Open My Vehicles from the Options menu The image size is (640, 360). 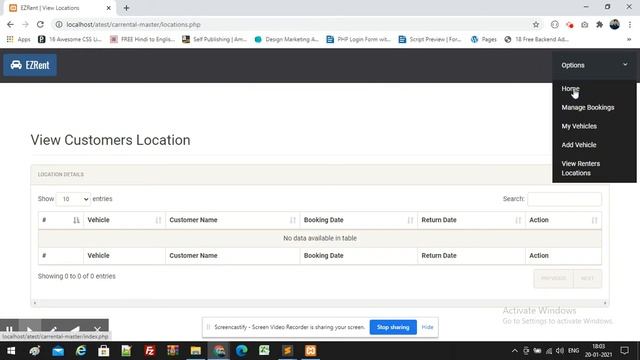tap(579, 126)
